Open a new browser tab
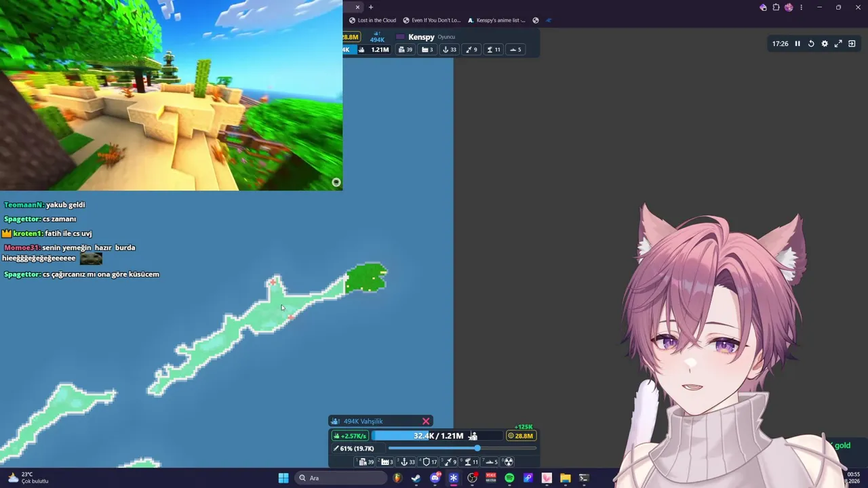Screen dimensions: 868x488 [371, 7]
